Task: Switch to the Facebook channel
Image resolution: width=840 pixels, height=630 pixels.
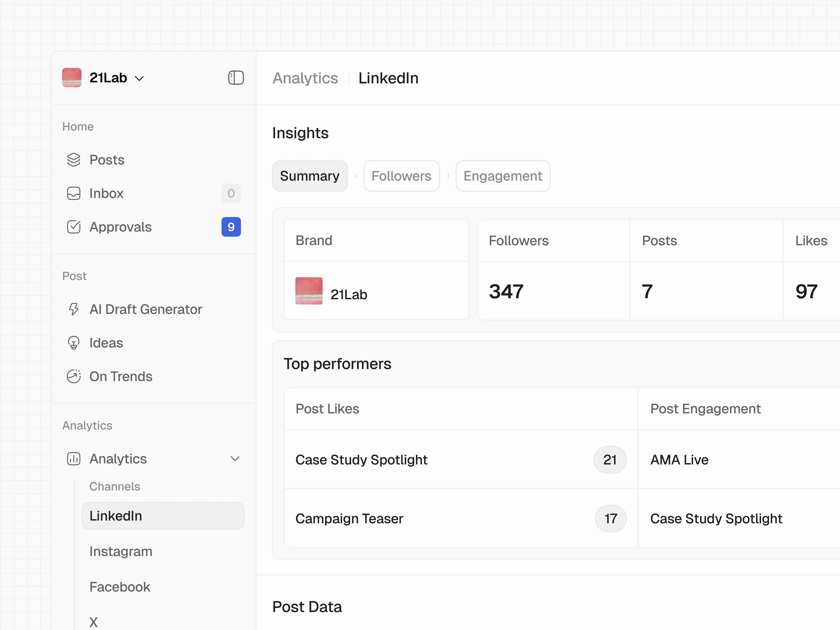Action: [x=120, y=587]
